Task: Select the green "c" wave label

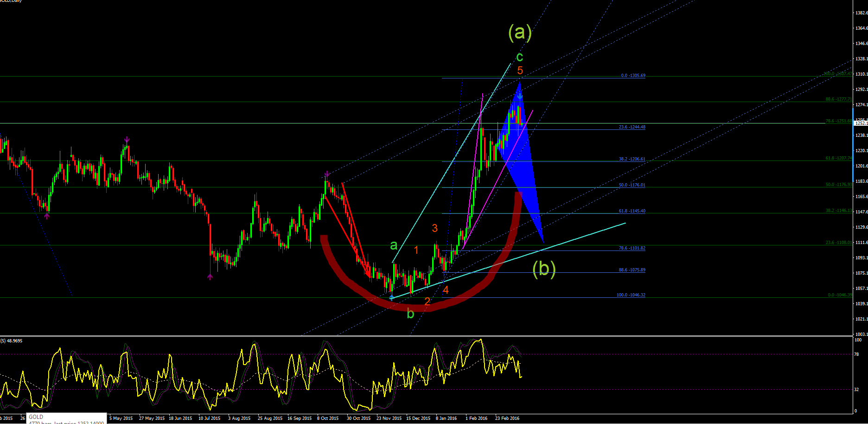Action: pos(520,57)
